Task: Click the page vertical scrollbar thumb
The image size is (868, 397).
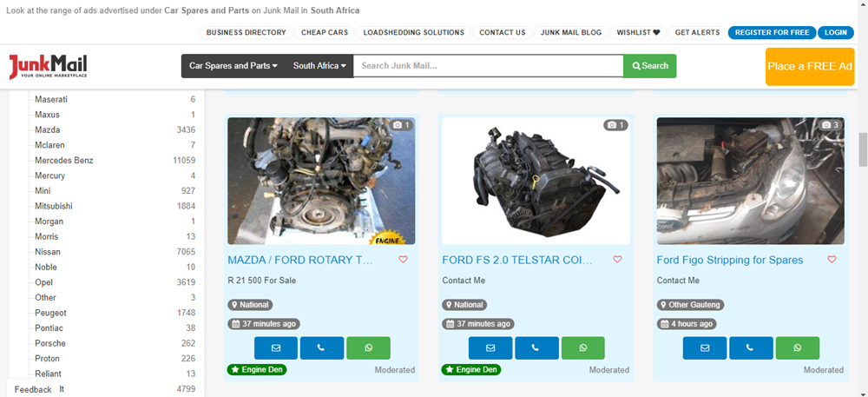Action: [x=863, y=149]
